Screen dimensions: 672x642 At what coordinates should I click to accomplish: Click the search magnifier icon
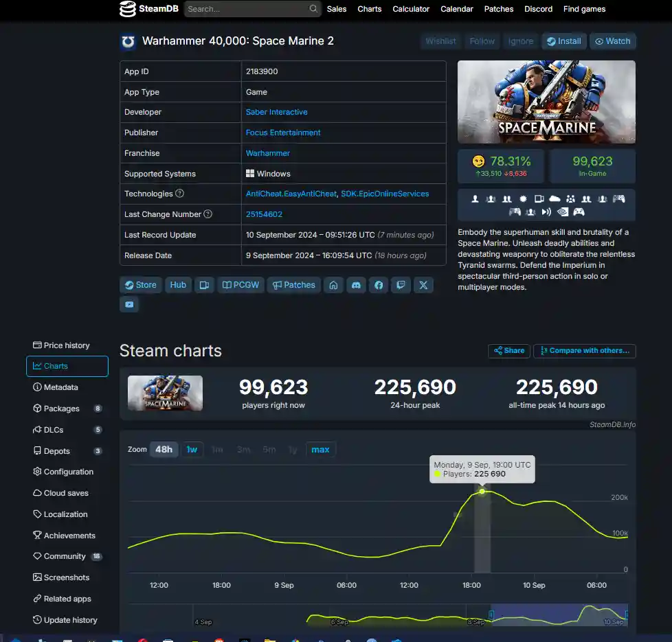(x=313, y=8)
